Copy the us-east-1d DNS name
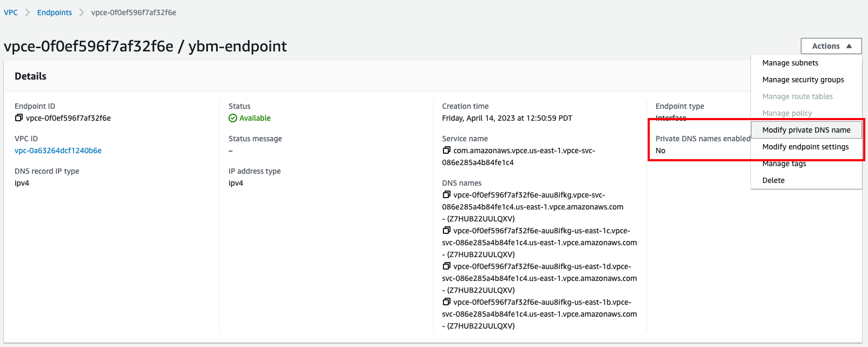The width and height of the screenshot is (868, 347). click(x=446, y=266)
